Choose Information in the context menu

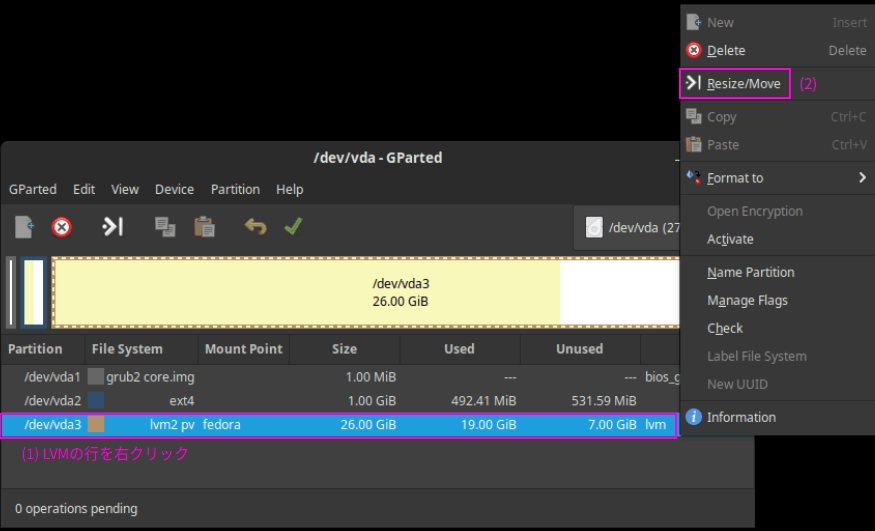tap(777, 417)
